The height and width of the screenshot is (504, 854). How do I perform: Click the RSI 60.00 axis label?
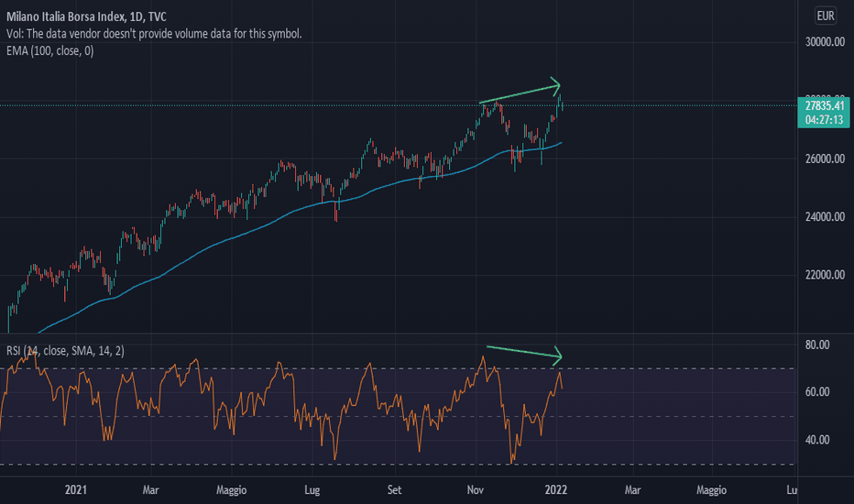point(817,392)
